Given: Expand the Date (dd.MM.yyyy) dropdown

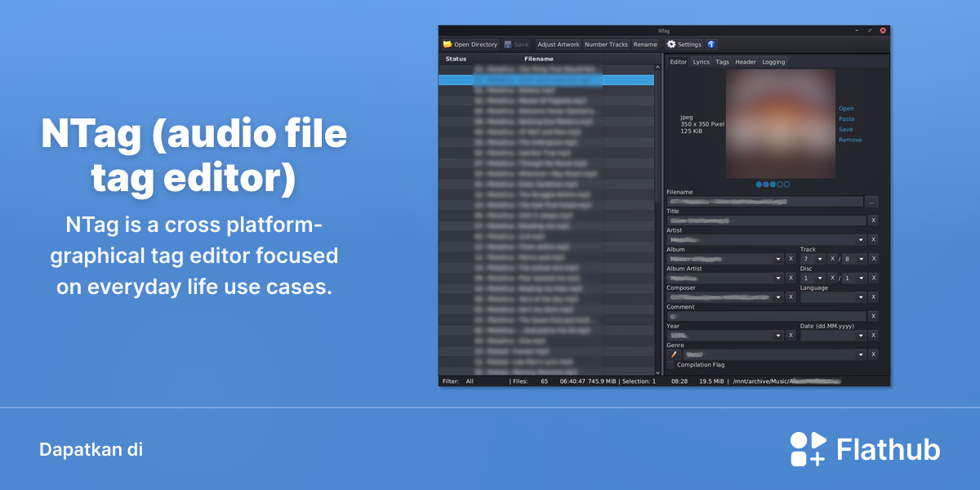Looking at the screenshot, I should 861,336.
